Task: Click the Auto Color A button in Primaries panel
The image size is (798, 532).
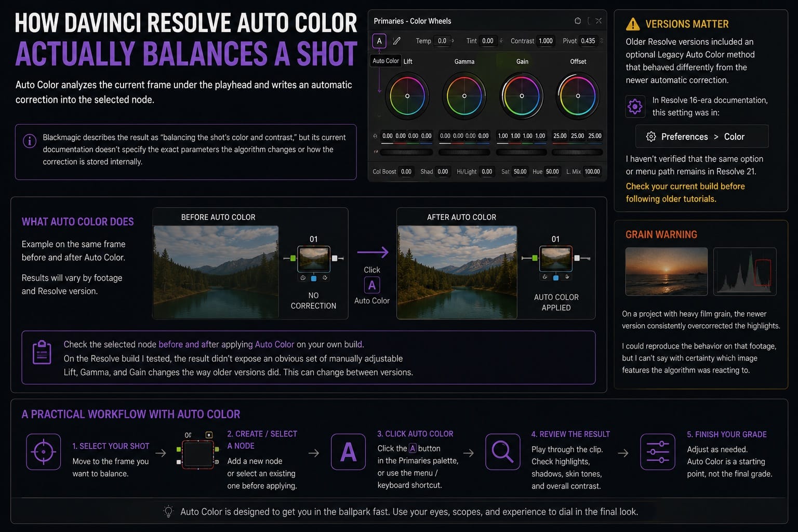Action: pos(379,41)
